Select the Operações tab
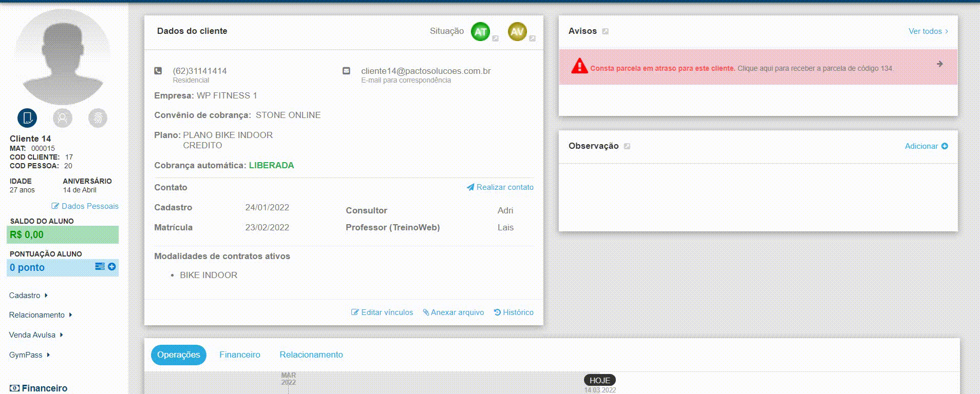The height and width of the screenshot is (394, 980). pyautogui.click(x=178, y=355)
